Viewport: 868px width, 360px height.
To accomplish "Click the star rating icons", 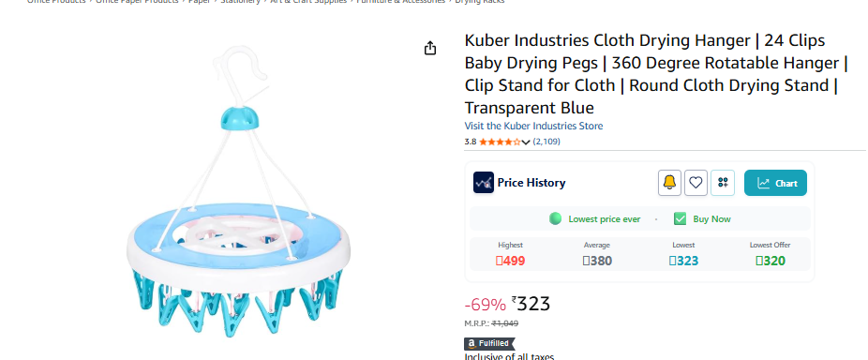I will pyautogui.click(x=500, y=142).
